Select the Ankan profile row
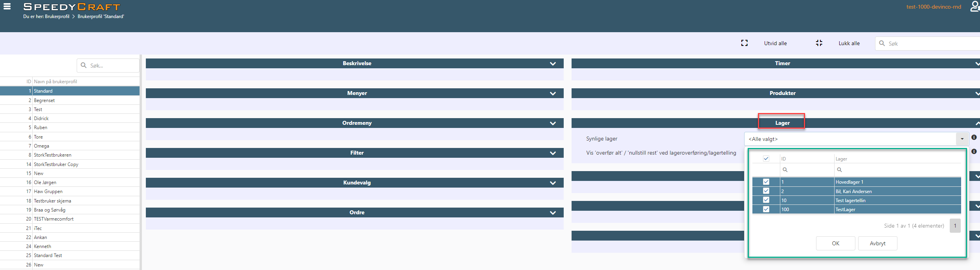Screen dimensions: 980x270 70,237
